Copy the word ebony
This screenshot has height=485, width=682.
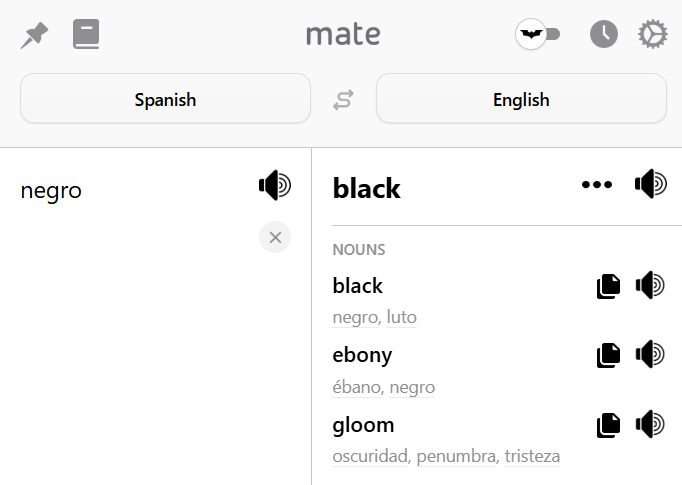[608, 355]
